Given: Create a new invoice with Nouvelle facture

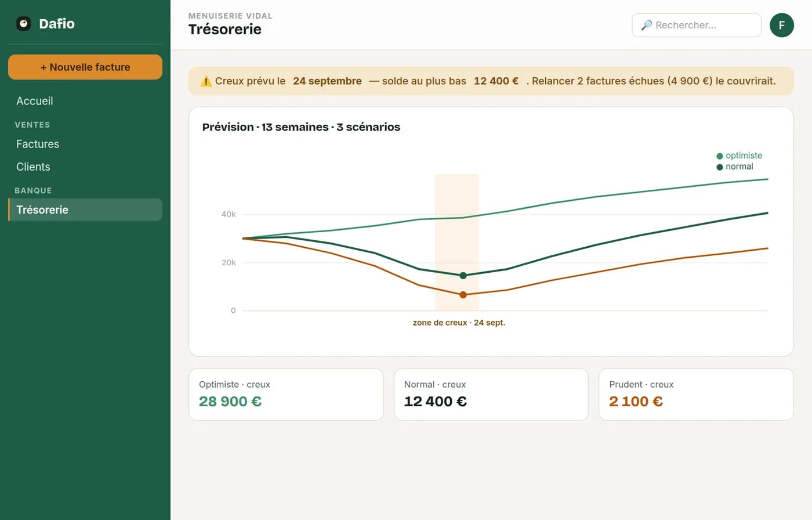Looking at the screenshot, I should coord(85,67).
